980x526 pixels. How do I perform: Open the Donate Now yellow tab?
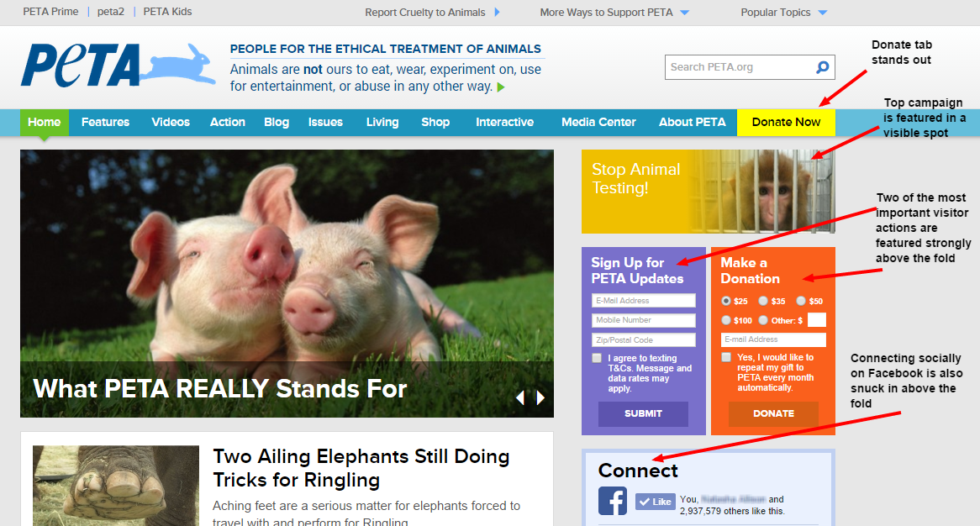(x=786, y=123)
